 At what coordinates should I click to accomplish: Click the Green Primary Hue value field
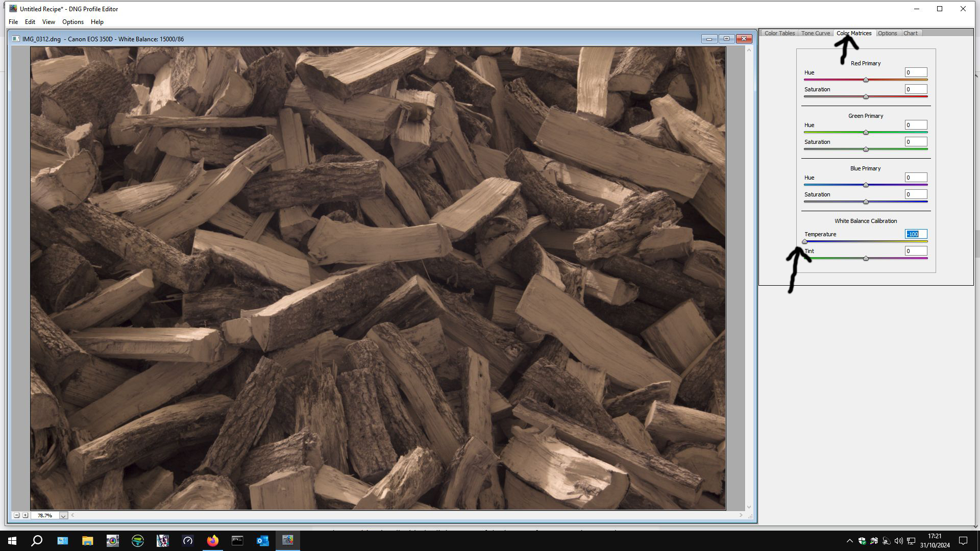tap(916, 125)
